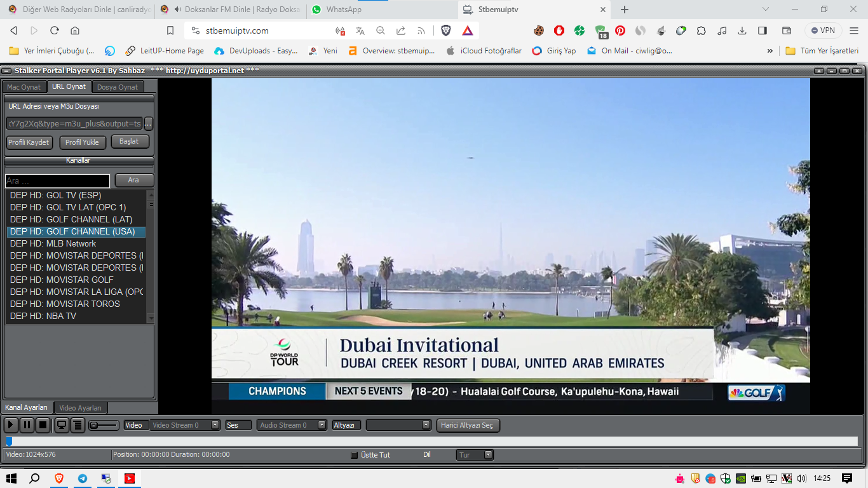Click the Profili Kaydet button

click(x=29, y=142)
